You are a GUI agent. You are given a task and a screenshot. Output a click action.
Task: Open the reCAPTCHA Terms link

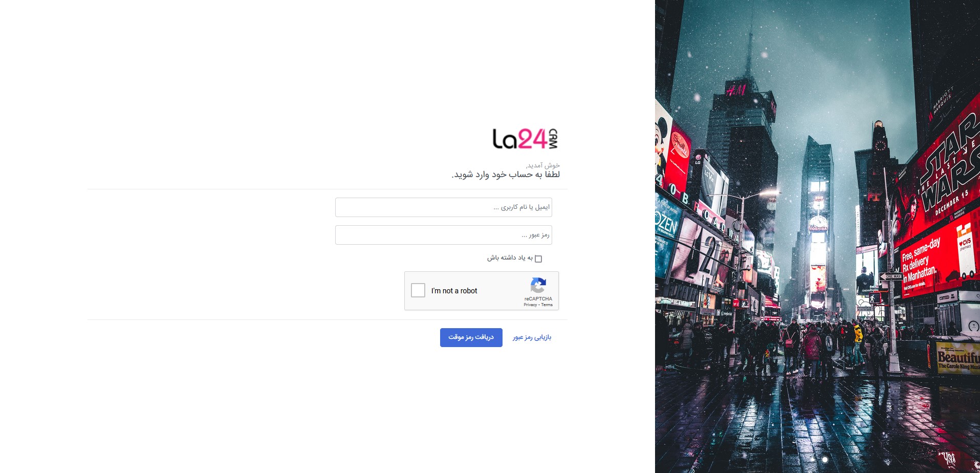click(x=547, y=305)
